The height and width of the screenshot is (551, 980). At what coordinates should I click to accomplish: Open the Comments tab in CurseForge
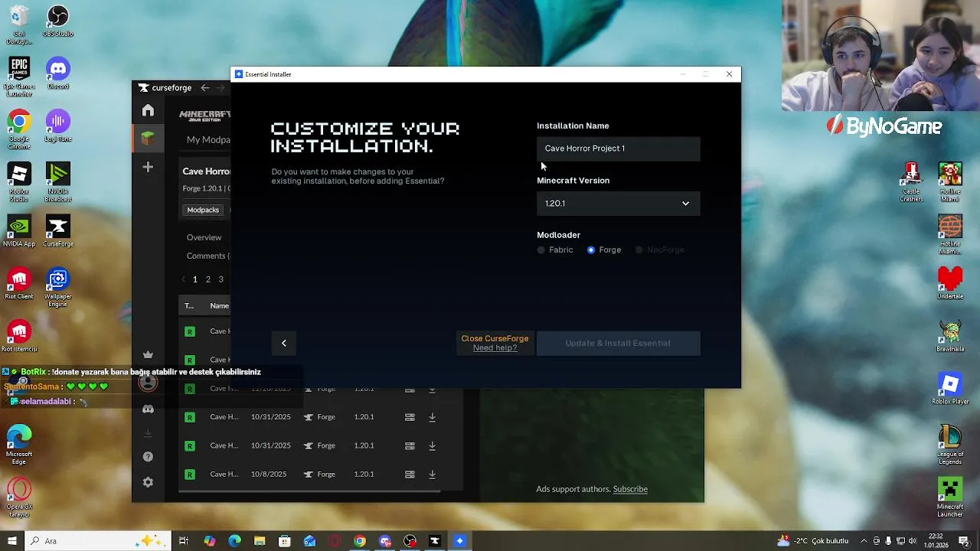[x=207, y=256]
